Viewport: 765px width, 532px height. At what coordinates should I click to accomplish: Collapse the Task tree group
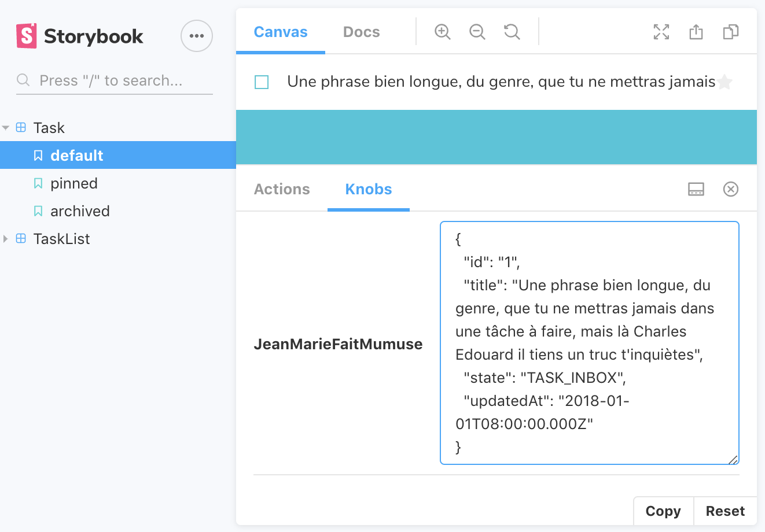(6, 128)
